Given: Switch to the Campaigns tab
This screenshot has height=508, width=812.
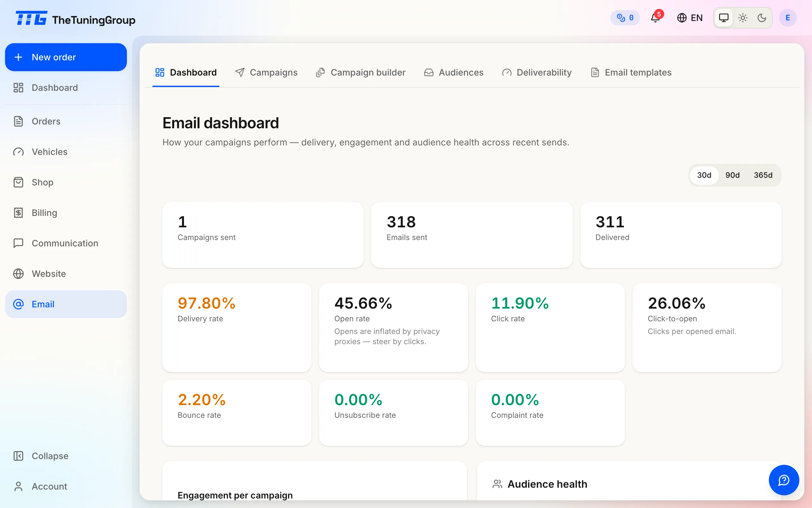Looking at the screenshot, I should (x=266, y=73).
